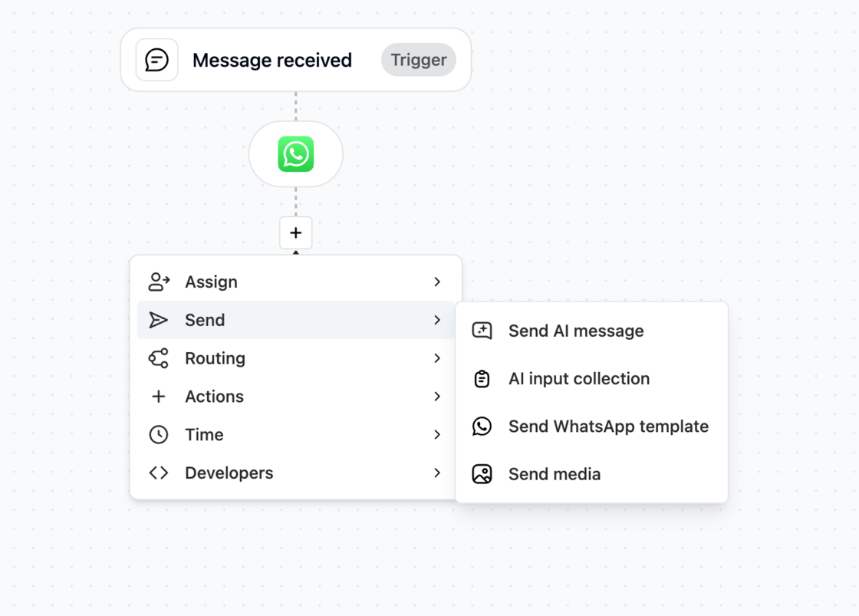Click the plus add step button
859x616 pixels.
coord(296,233)
